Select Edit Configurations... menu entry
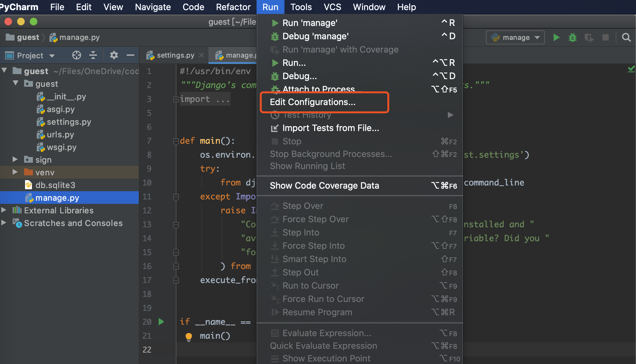This screenshot has width=636, height=364. (313, 102)
